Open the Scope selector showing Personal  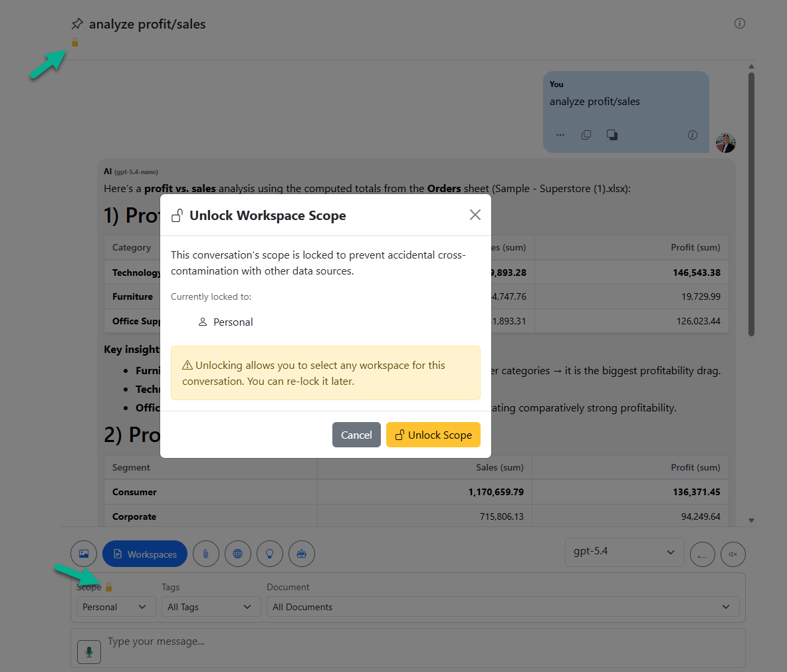(x=116, y=606)
